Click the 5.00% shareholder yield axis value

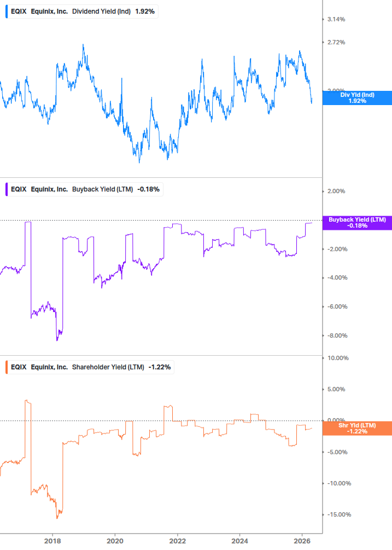point(336,389)
